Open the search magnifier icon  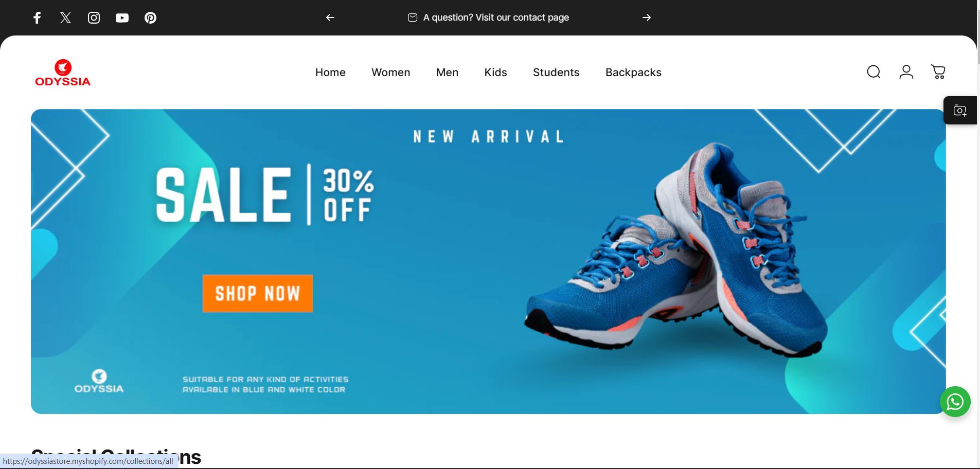coord(874,72)
